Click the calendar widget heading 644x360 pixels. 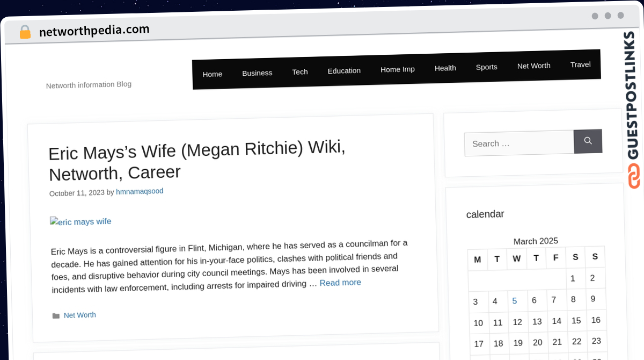[x=485, y=214]
